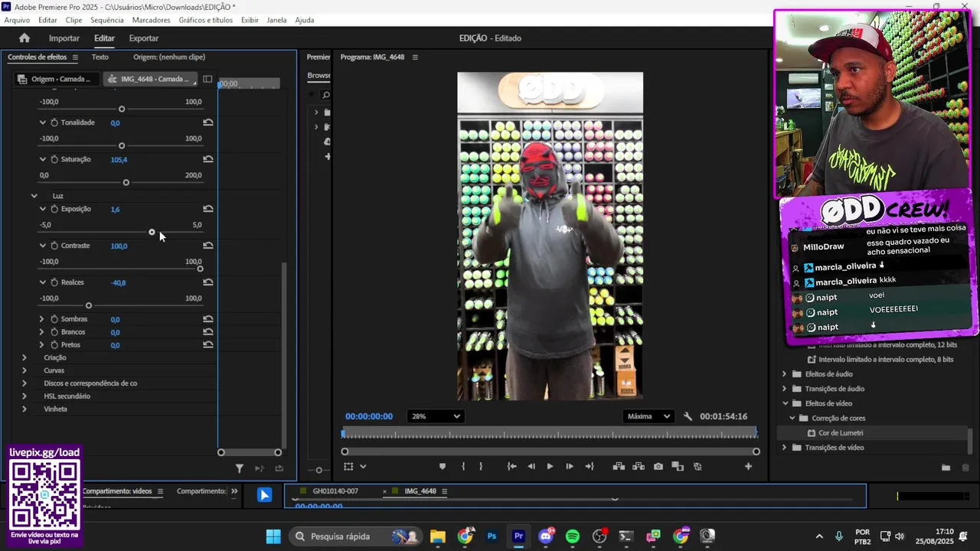The image size is (980, 551).
Task: Open the Arquivo menu
Action: [17, 20]
